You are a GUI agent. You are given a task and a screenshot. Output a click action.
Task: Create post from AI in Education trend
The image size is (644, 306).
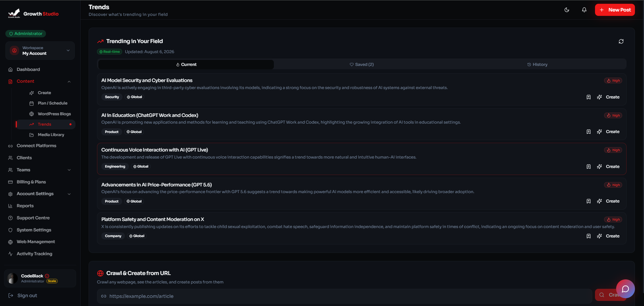click(x=608, y=132)
